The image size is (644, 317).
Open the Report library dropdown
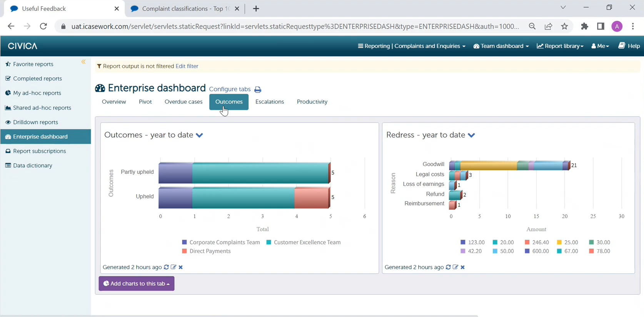click(560, 46)
